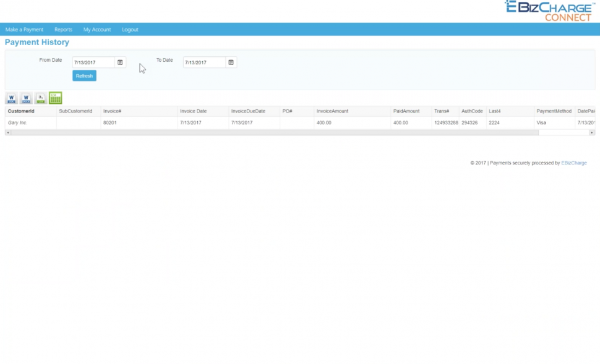The width and height of the screenshot is (600, 364).
Task: Open the My Account menu
Action: click(x=96, y=29)
